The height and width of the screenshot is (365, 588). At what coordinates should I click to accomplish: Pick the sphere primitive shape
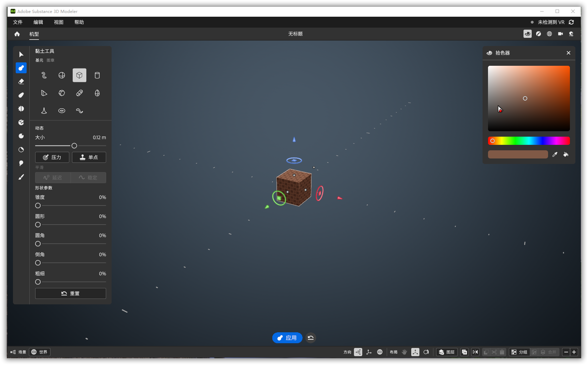(x=62, y=75)
